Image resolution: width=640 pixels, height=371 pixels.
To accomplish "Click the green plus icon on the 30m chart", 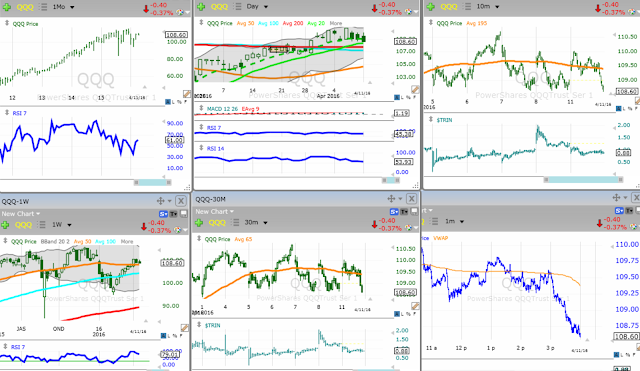I will 199,222.
